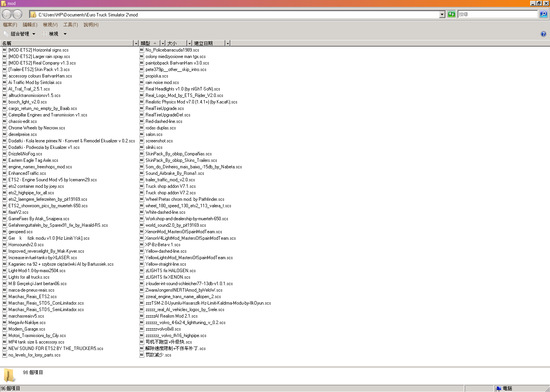Click the green Refresh button beside address bar
550x392 pixels.
point(451,15)
